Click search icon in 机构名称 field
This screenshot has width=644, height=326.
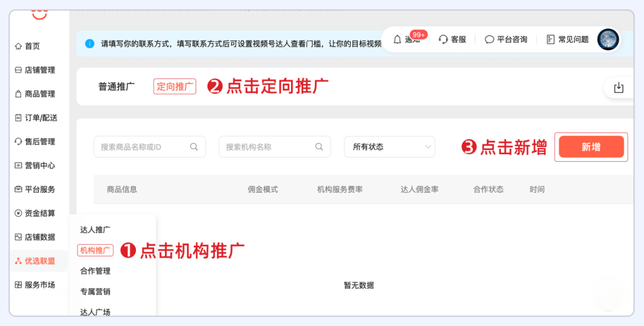319,147
